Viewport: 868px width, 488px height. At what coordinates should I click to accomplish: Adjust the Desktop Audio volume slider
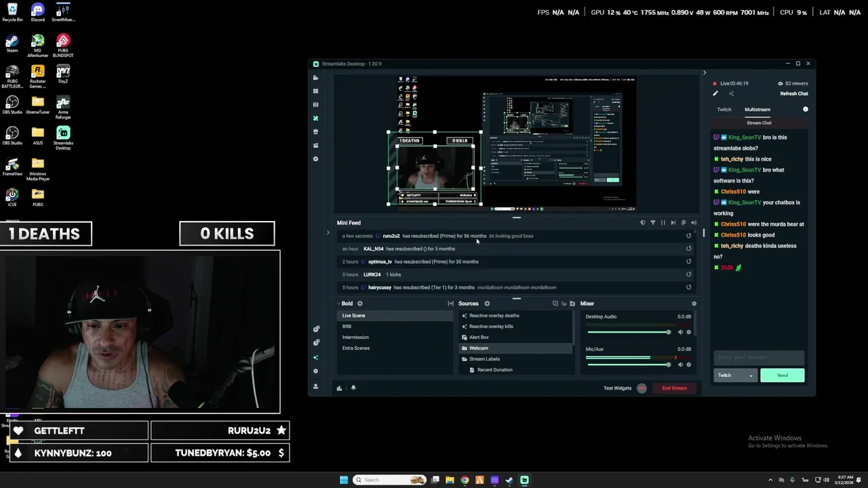[x=629, y=332]
